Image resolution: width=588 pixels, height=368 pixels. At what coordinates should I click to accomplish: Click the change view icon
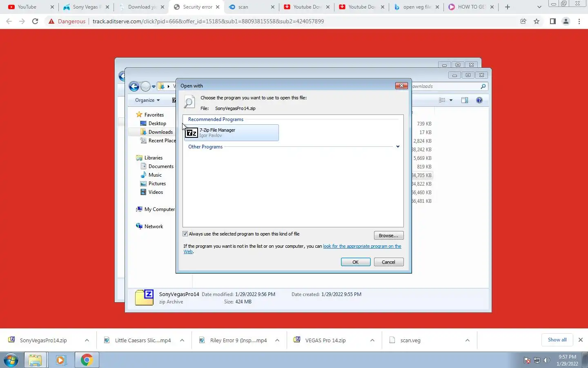pyautogui.click(x=442, y=100)
